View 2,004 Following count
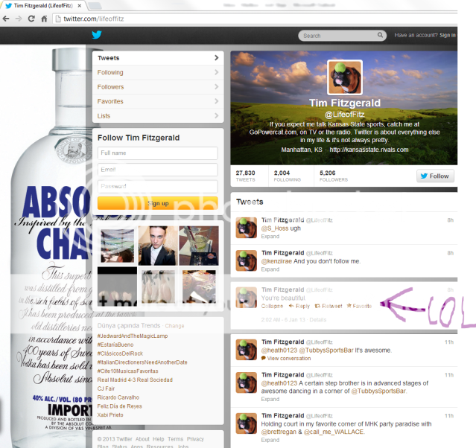This screenshot has width=476, height=448. click(288, 176)
